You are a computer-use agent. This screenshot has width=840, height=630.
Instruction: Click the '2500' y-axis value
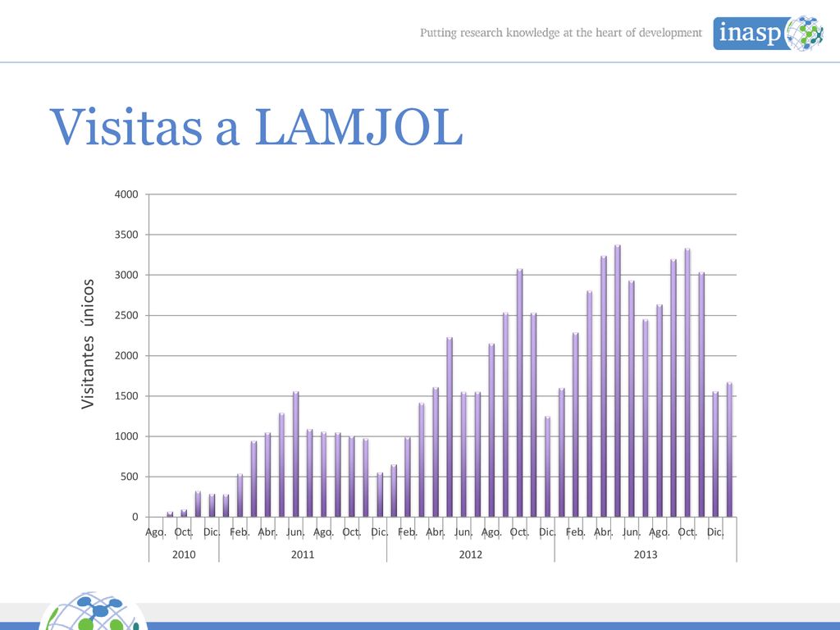[126, 316]
